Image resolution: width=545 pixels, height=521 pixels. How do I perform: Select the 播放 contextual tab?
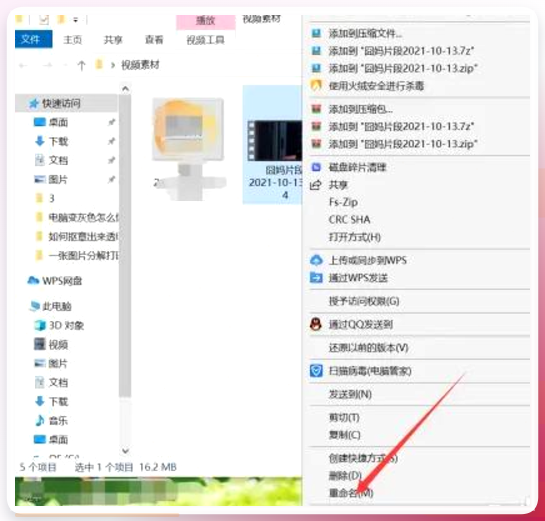(206, 21)
